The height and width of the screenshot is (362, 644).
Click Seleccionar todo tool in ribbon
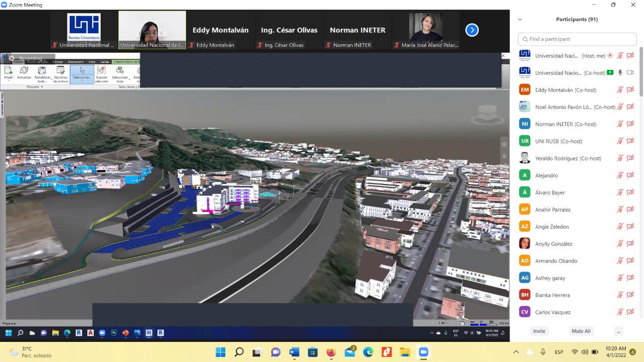pyautogui.click(x=120, y=74)
